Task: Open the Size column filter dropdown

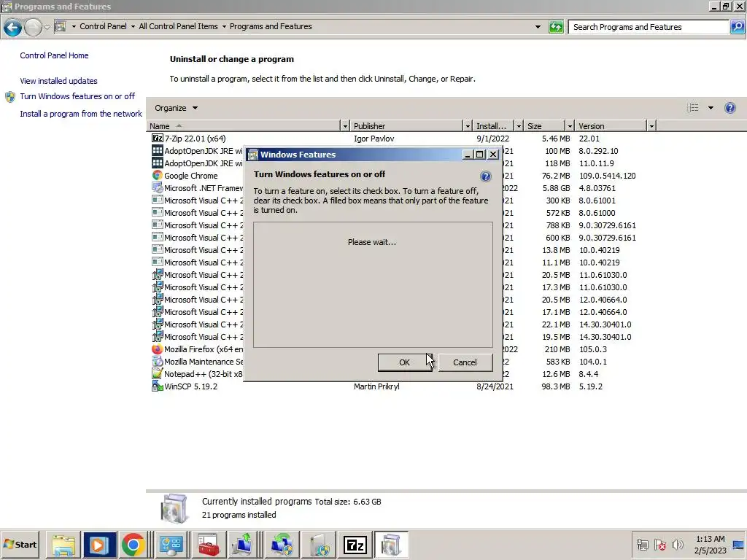Action: (569, 125)
